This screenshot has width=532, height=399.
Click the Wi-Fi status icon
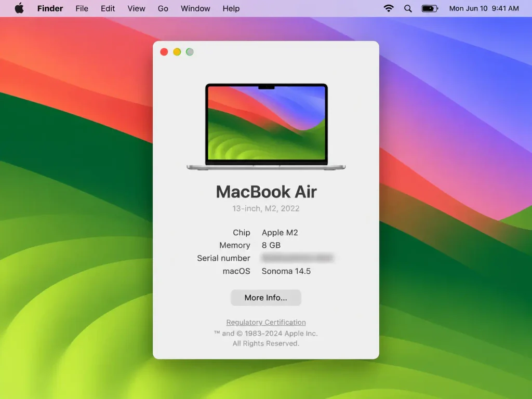coord(389,8)
